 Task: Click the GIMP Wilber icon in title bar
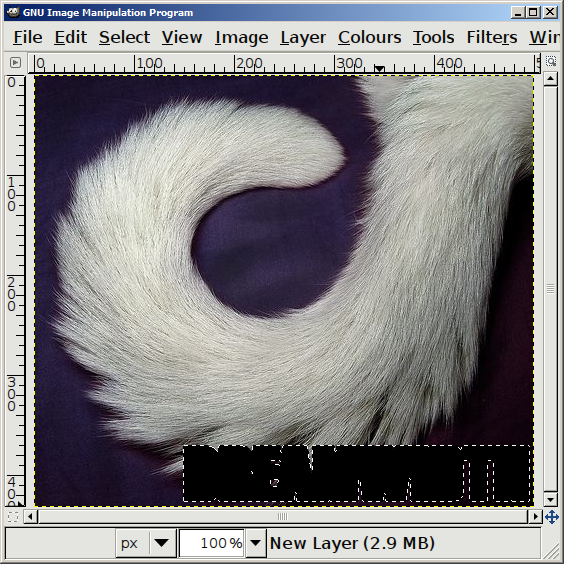(x=13, y=13)
